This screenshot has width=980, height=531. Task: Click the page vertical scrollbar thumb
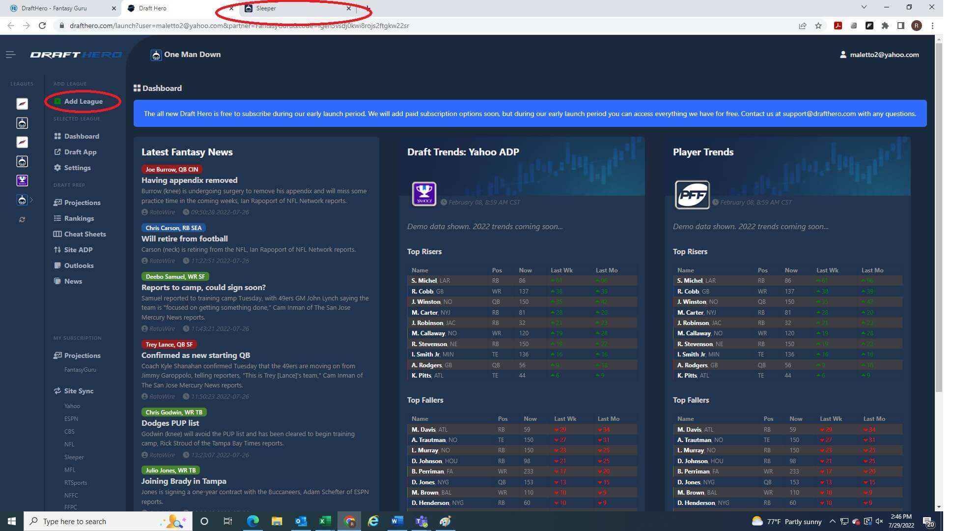939,217
